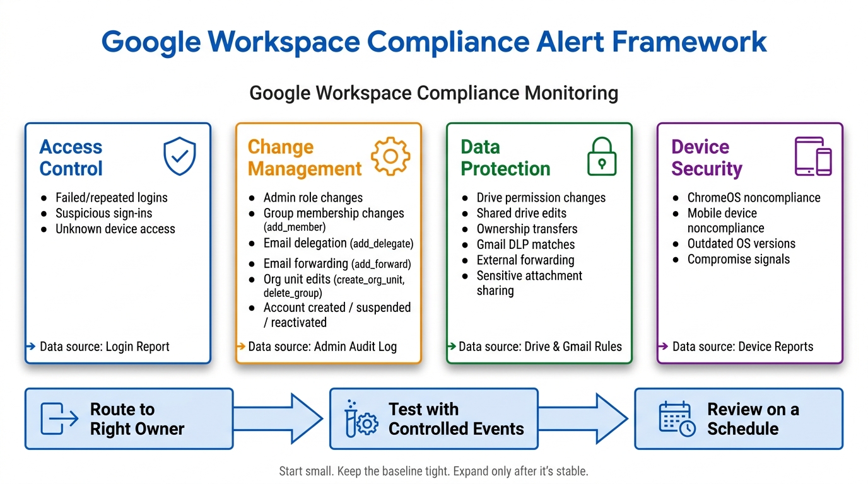Click the Unknown device access bullet
Viewport: 868px width, 484px height.
108,229
